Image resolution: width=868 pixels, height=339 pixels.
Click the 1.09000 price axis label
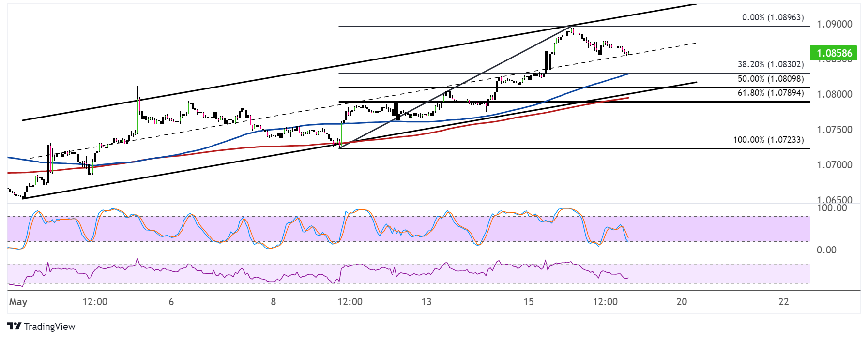point(834,24)
